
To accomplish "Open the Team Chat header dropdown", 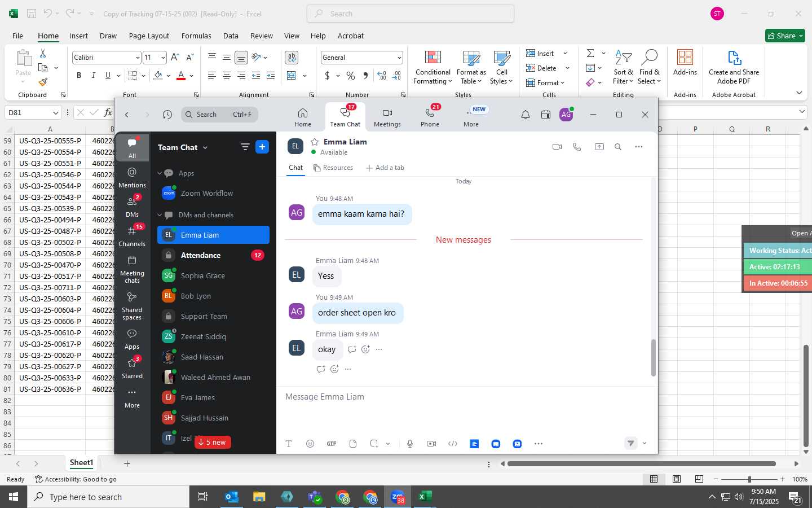I will (205, 147).
